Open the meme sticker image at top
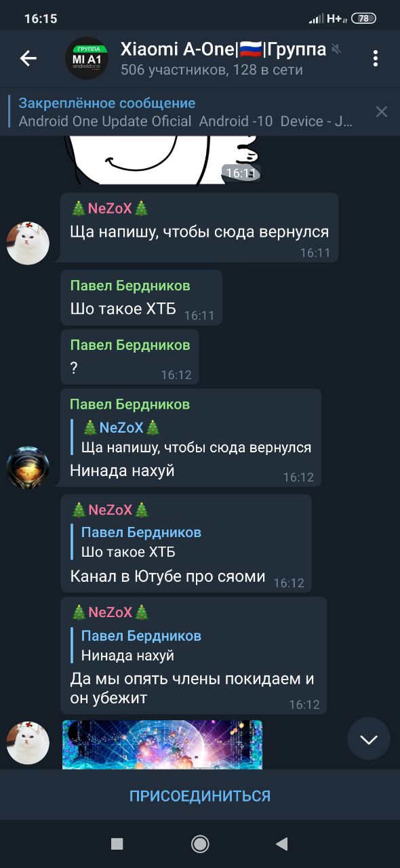The width and height of the screenshot is (400, 868). tap(163, 159)
